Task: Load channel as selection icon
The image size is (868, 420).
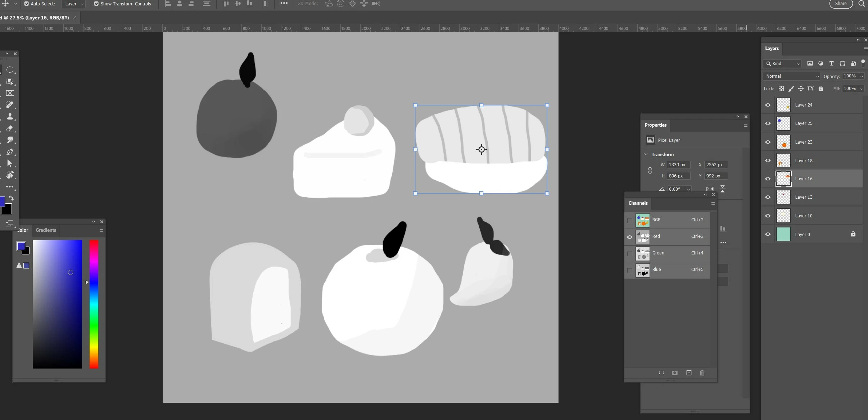Action: 661,373
